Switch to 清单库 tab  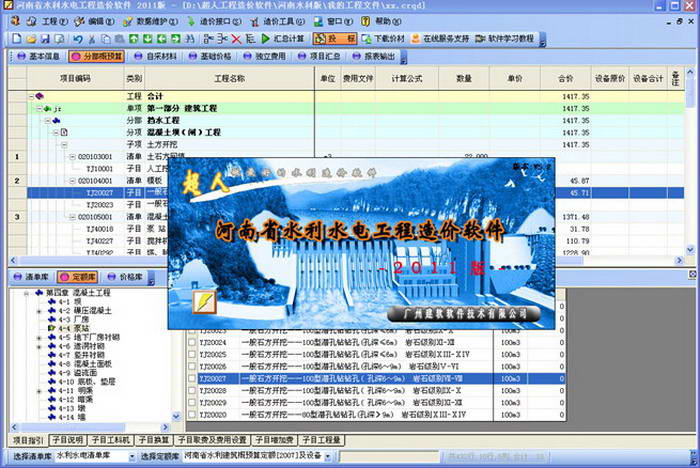31,277
